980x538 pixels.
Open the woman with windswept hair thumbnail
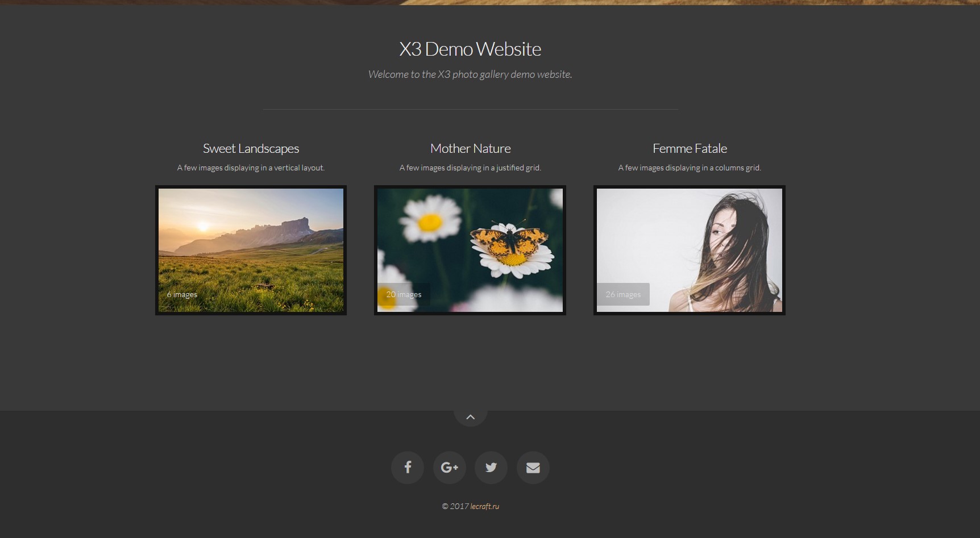690,250
